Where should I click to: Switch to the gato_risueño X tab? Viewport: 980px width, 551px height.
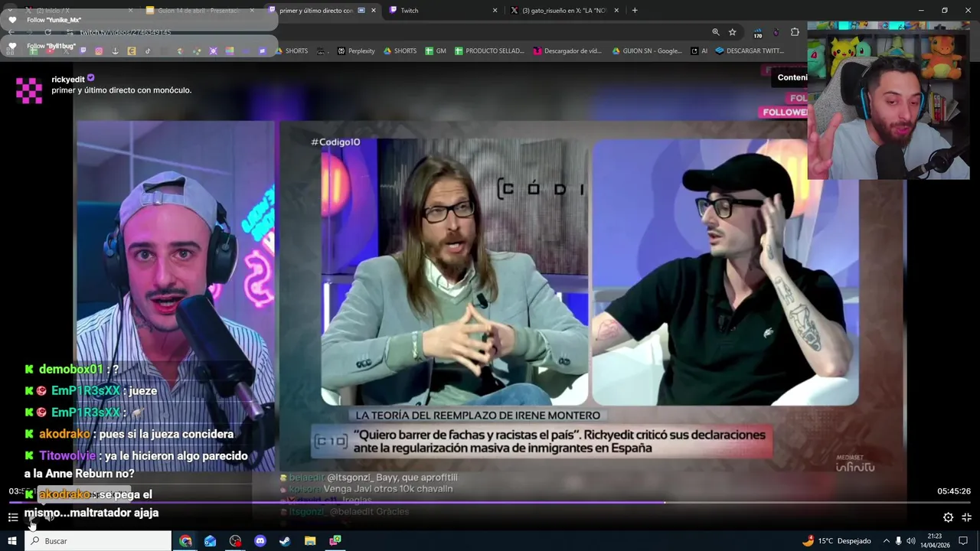563,11
